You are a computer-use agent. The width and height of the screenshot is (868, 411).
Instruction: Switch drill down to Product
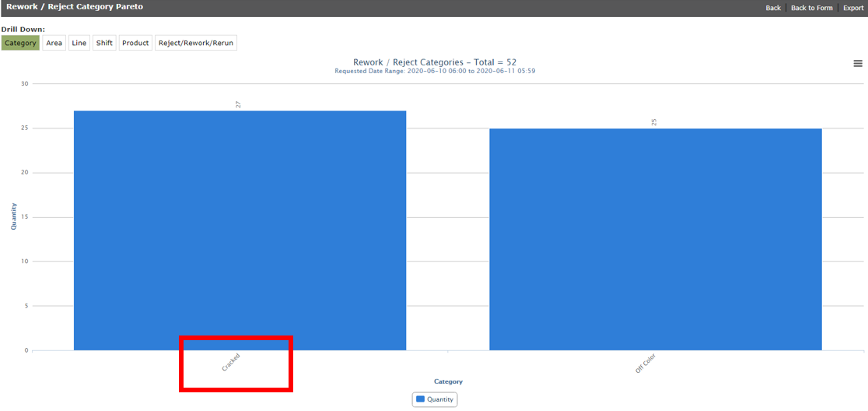135,44
